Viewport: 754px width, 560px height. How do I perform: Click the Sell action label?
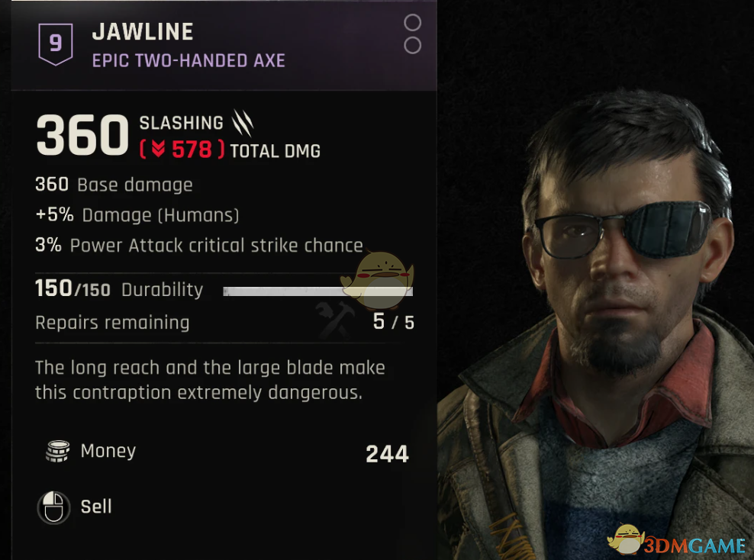click(96, 507)
